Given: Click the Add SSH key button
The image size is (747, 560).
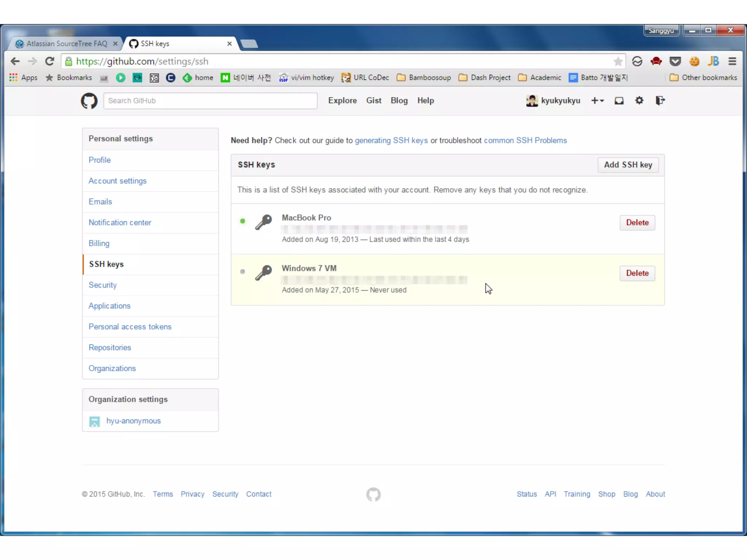Looking at the screenshot, I should coord(628,165).
